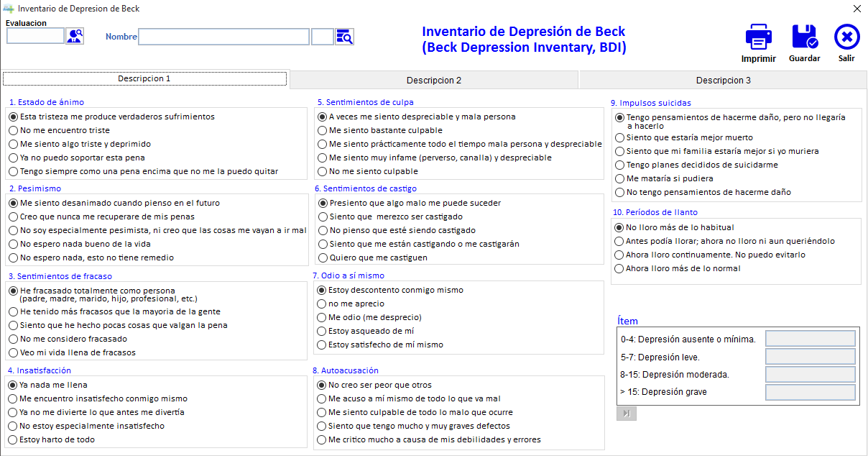Select 'Me siento muy infame' option

pyautogui.click(x=435, y=158)
